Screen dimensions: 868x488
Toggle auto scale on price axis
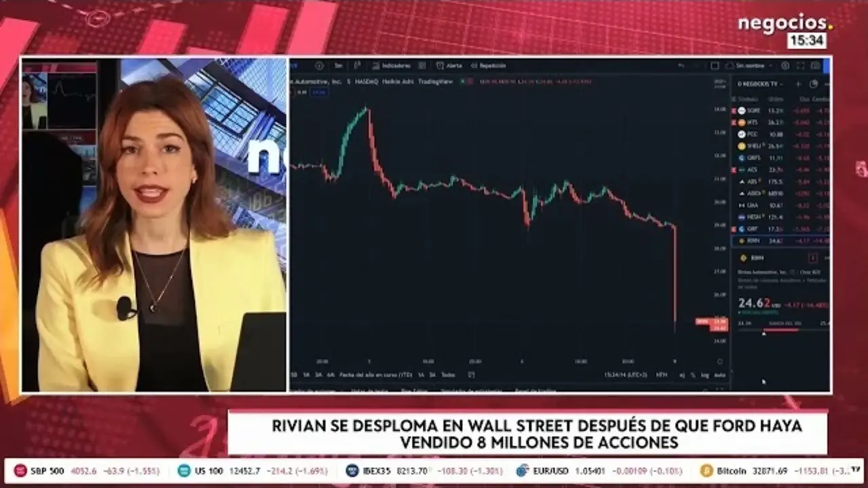pyautogui.click(x=719, y=374)
